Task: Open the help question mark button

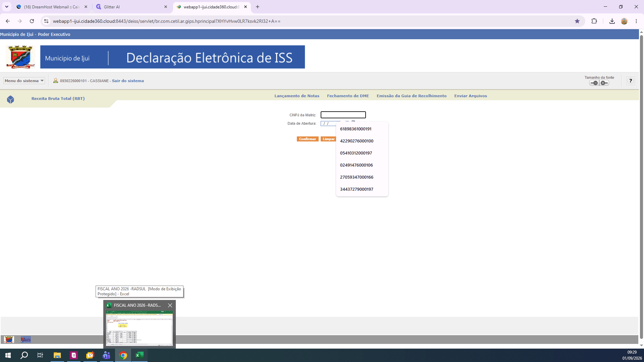Action: 631,81
